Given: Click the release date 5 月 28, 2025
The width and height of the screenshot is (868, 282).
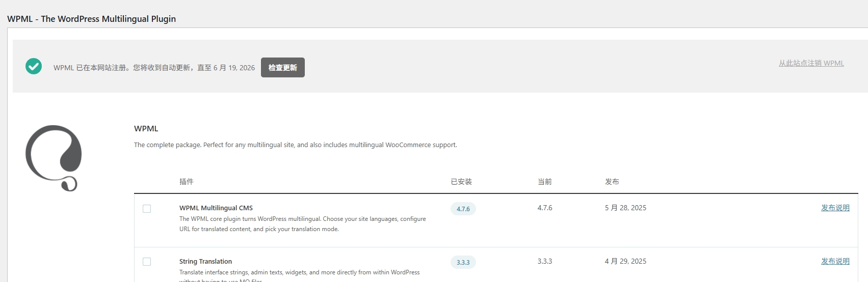Looking at the screenshot, I should 625,208.
